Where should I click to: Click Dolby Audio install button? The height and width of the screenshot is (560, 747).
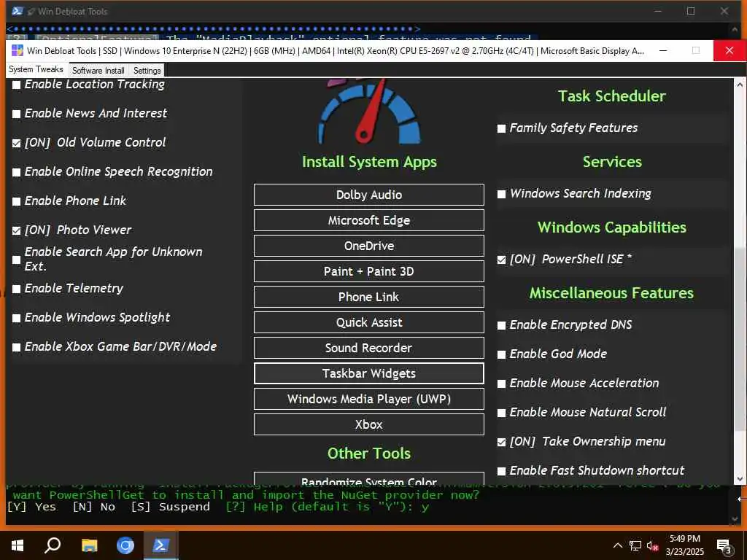[368, 195]
